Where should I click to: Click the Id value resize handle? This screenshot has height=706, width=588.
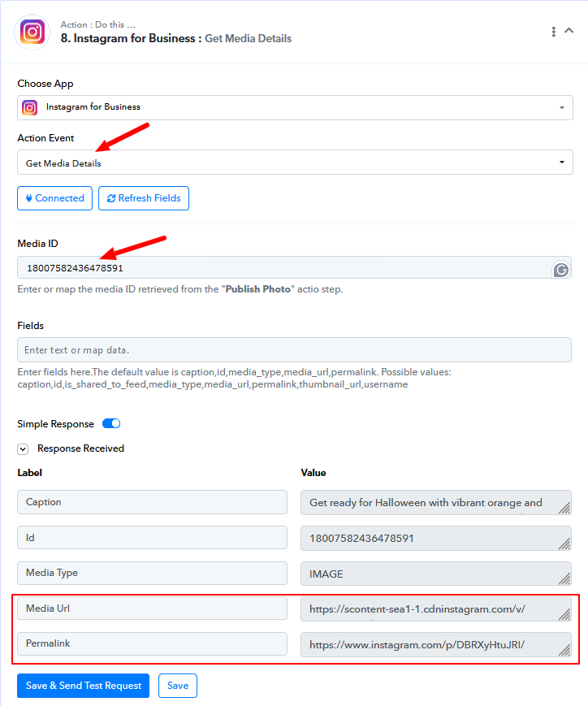pos(564,544)
